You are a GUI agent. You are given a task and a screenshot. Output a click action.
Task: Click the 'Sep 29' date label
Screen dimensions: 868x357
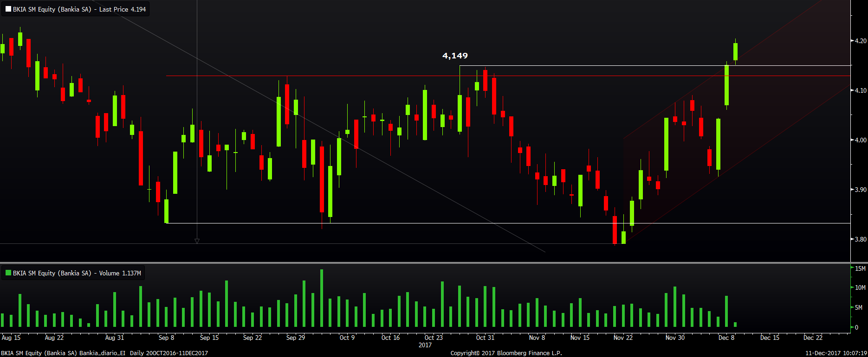[296, 338]
